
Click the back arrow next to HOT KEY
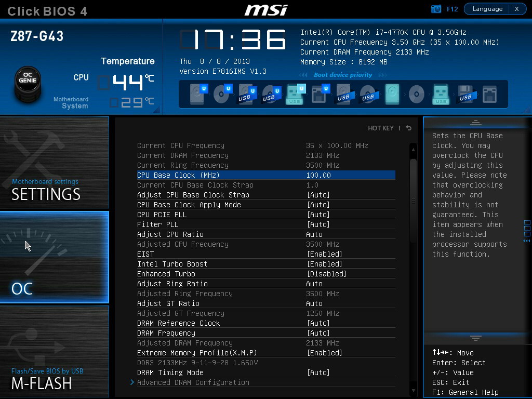pyautogui.click(x=408, y=128)
